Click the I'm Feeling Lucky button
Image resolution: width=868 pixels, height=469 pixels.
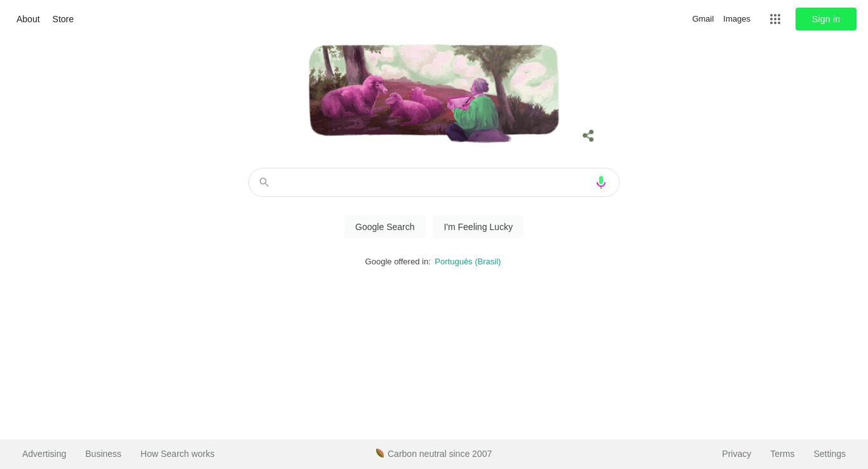478,227
